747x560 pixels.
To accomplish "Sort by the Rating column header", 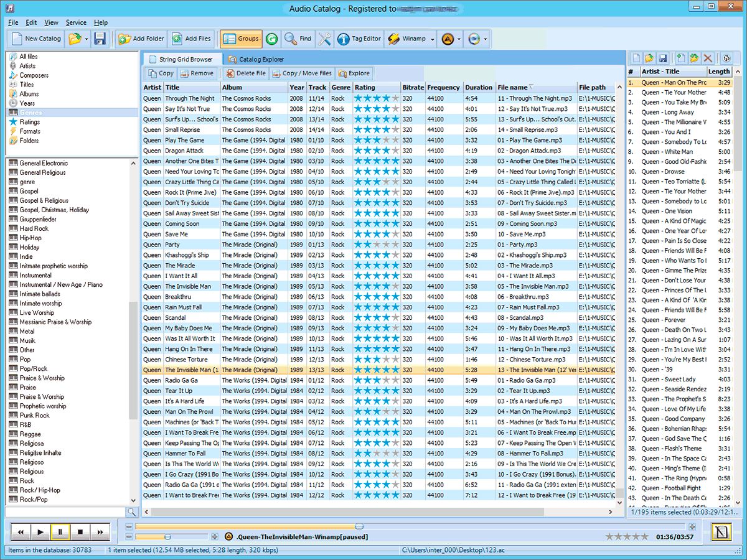I will [376, 88].
